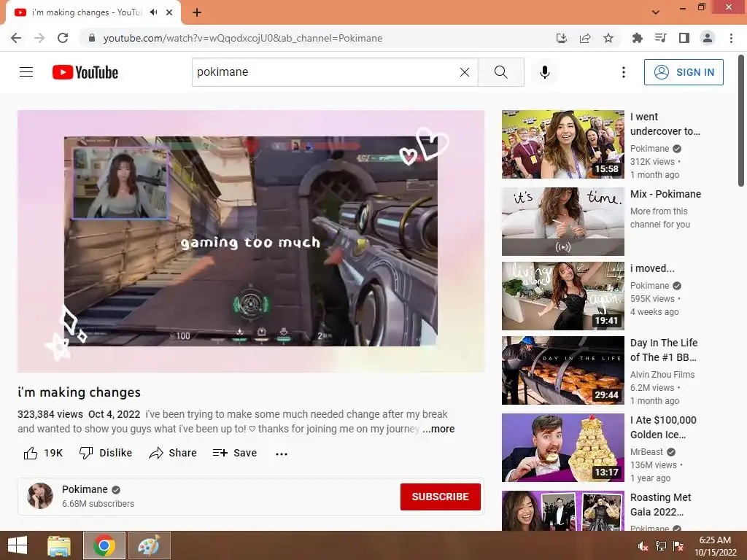
Task: Mute the tab via speaker icon
Action: coord(153,12)
